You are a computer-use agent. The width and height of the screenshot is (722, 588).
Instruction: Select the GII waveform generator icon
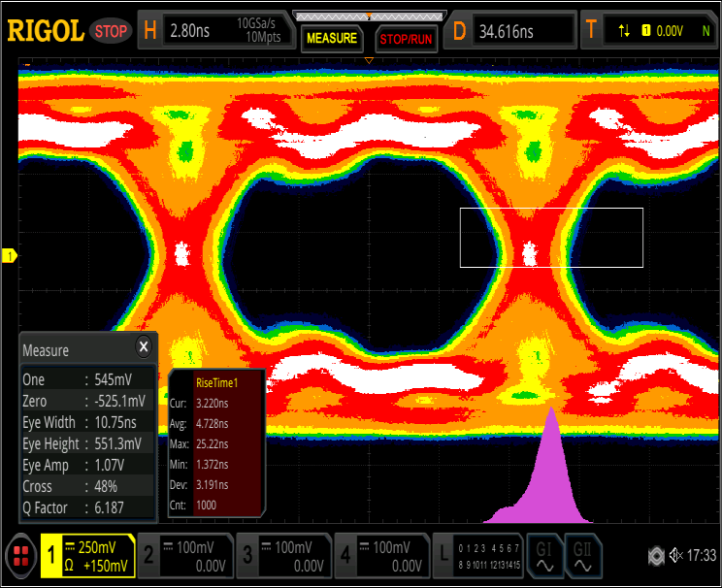[582, 556]
